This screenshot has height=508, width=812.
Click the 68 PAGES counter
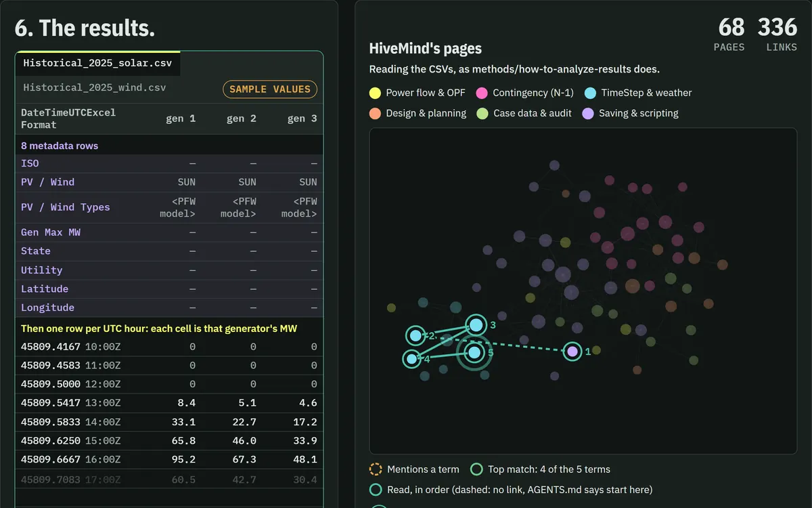tap(730, 34)
